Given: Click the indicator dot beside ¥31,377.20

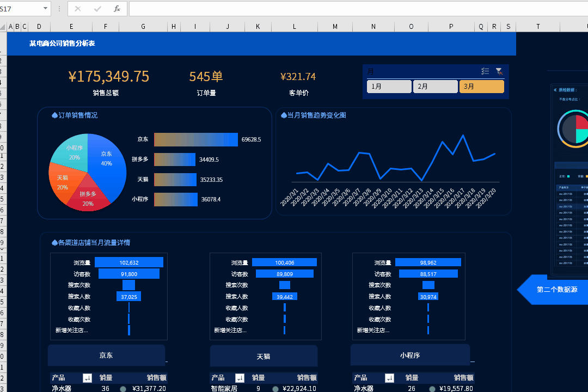Looking at the screenshot, I should click(123, 389).
